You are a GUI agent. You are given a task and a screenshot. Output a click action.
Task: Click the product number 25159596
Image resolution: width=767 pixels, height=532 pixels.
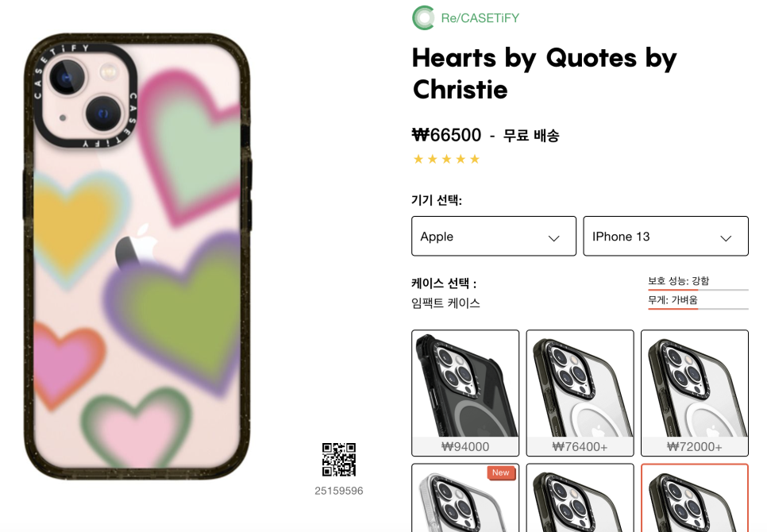[x=339, y=491]
